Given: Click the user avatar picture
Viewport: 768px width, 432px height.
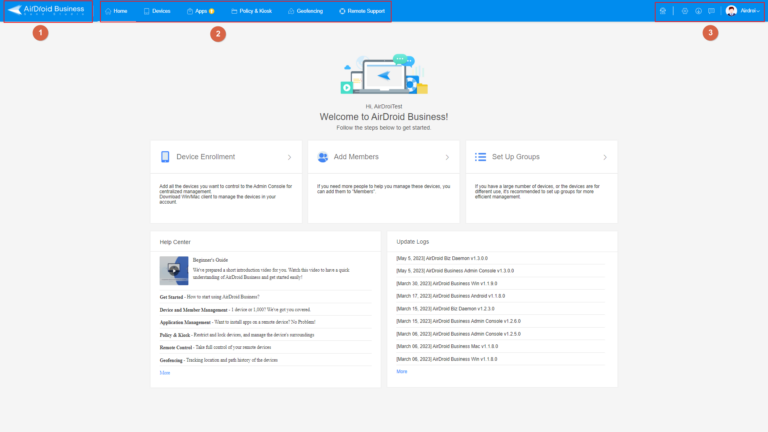Looking at the screenshot, I should pos(731,10).
